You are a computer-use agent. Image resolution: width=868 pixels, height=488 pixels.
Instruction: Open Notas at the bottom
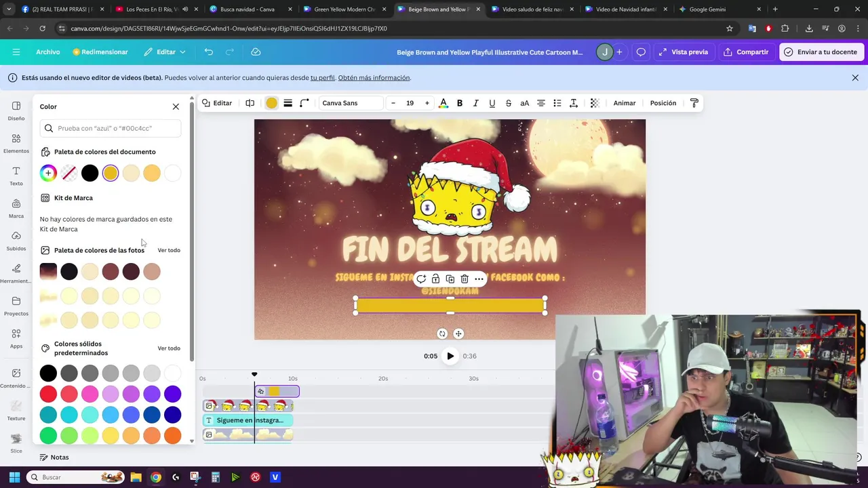[54, 457]
